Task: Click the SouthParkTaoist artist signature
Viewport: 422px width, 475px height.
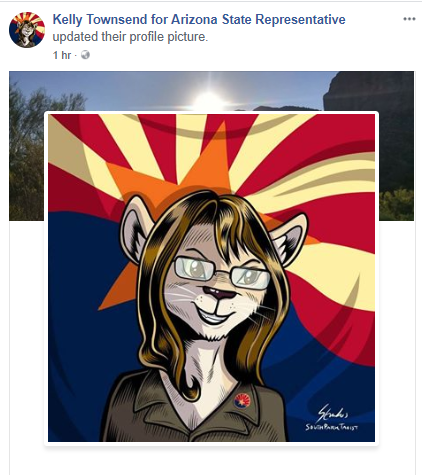Action: [x=332, y=419]
